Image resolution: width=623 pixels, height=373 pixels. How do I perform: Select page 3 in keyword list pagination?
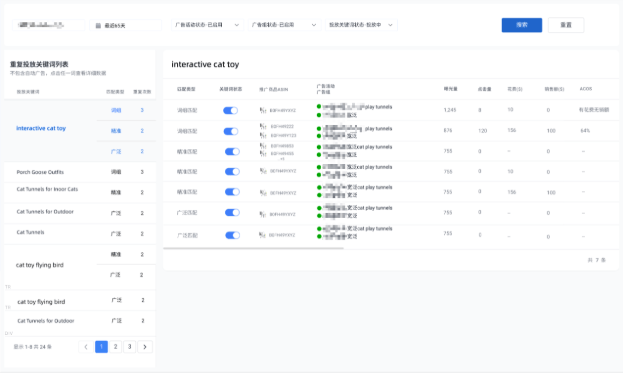pos(130,347)
